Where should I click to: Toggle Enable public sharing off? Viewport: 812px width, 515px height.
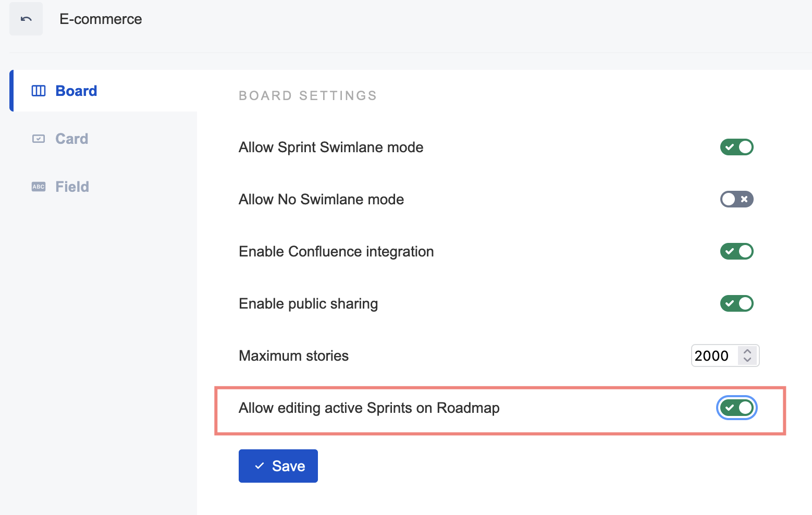coord(736,303)
